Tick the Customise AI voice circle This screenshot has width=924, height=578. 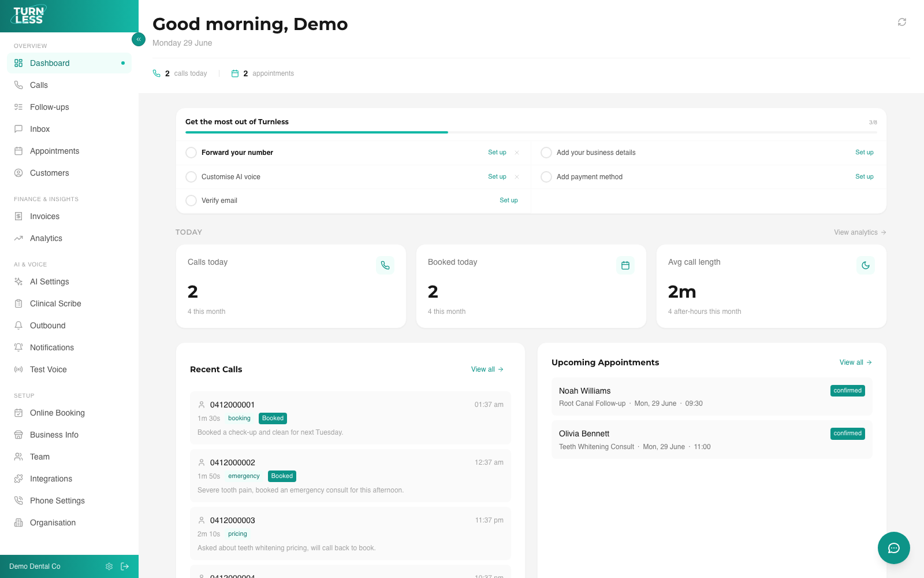pyautogui.click(x=191, y=177)
